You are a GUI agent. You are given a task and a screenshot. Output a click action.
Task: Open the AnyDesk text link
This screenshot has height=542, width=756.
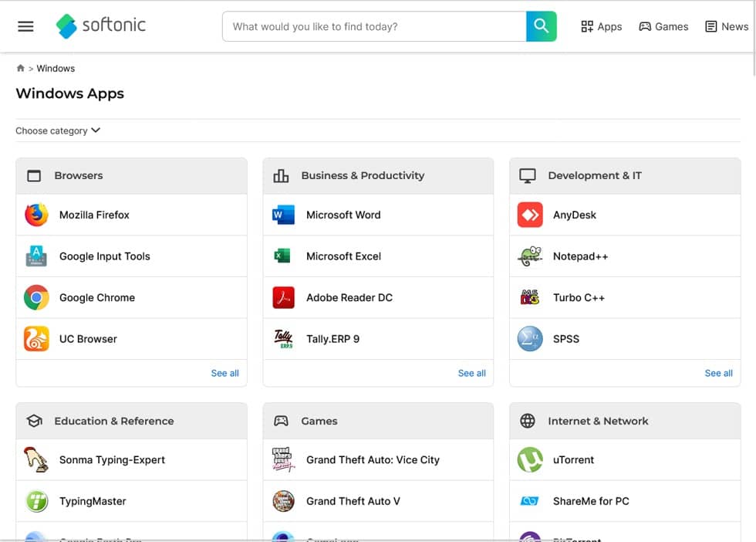(x=574, y=215)
